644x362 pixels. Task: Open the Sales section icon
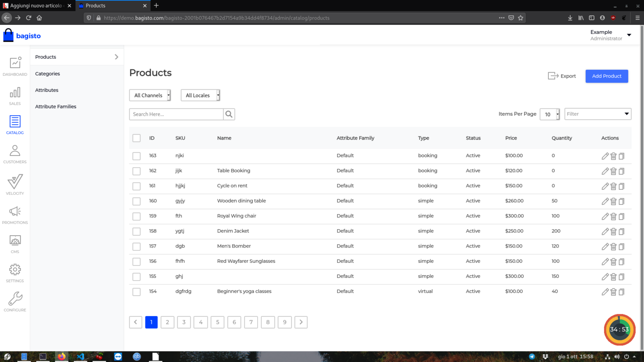tap(15, 93)
